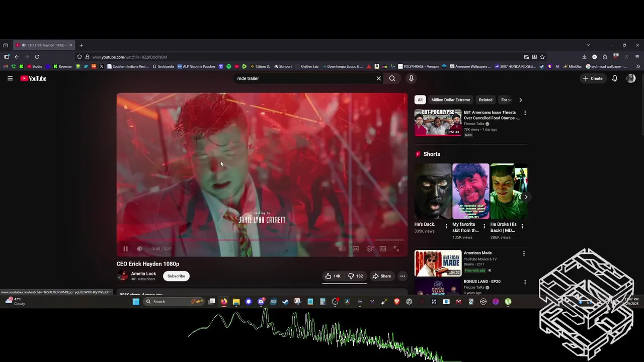Open the more actions menu below the video
This screenshot has width=644, height=362.
pos(402,276)
